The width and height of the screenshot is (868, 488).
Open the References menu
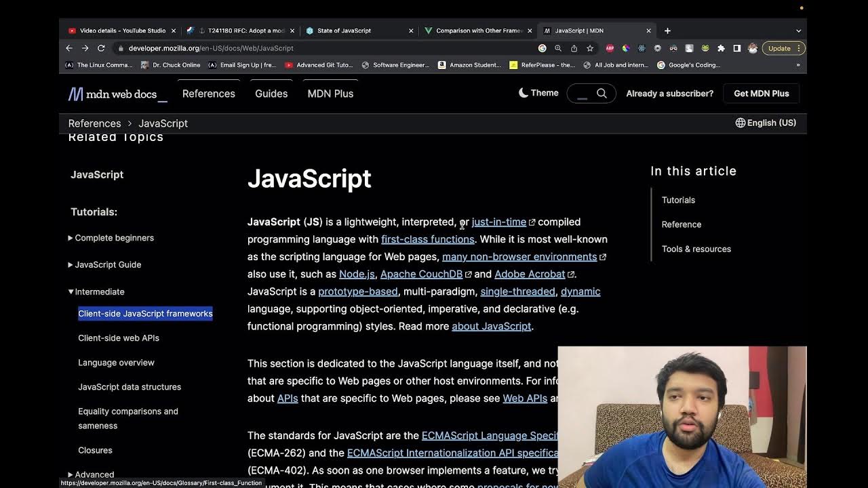209,94
